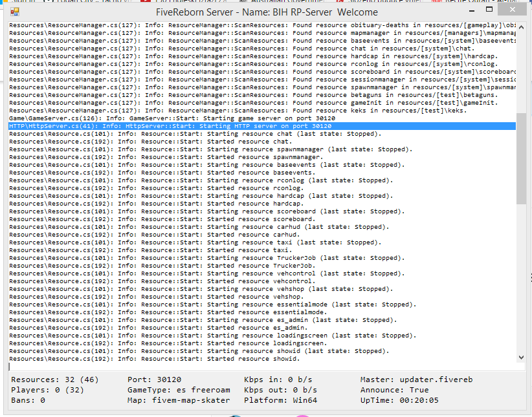Click the 'Platform: Win64' status entry
532x417 pixels.
[x=281, y=400]
